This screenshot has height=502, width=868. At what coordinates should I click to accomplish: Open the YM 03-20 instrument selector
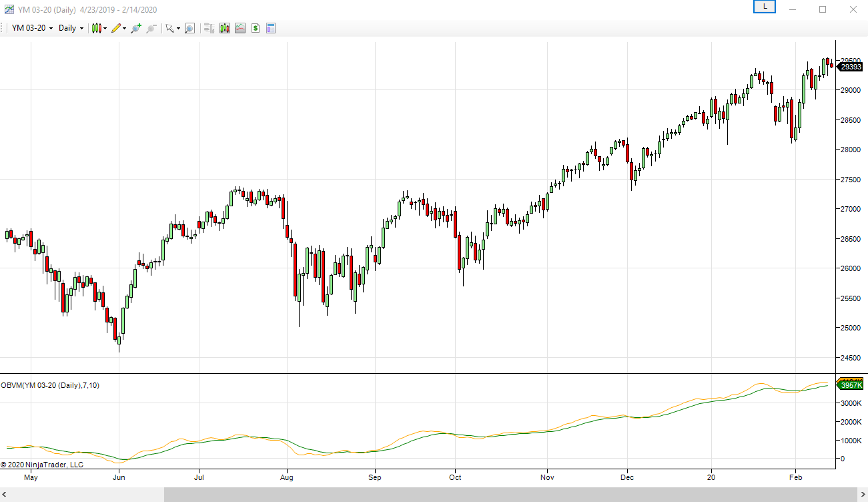31,28
